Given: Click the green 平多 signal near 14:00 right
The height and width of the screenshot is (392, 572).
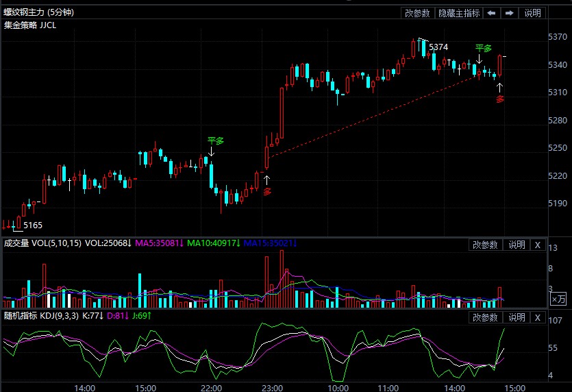Looking at the screenshot, I should pyautogui.click(x=484, y=48).
